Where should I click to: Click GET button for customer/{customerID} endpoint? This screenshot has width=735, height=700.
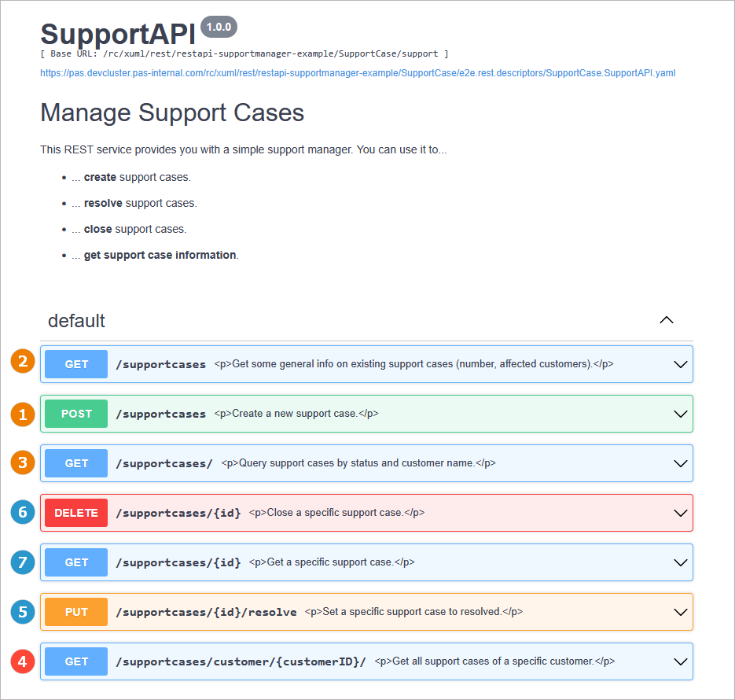tap(76, 661)
